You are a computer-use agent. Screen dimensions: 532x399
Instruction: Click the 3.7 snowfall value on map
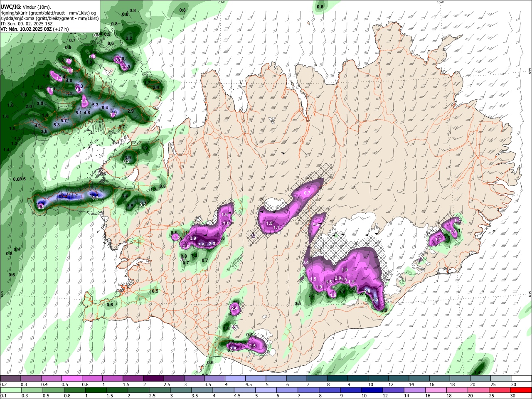118,60
